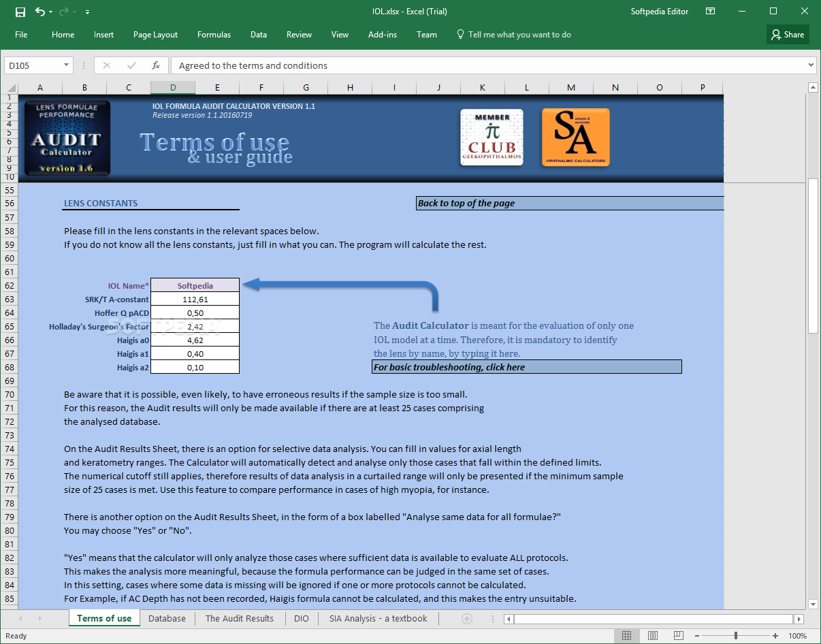Click the horizontal scroll bar right arrow

tap(799, 619)
